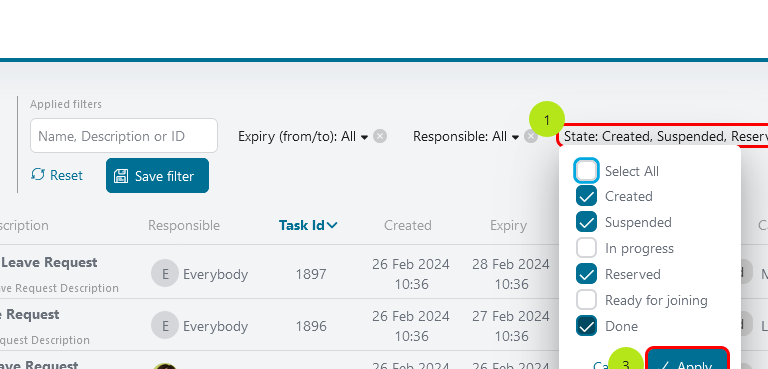Sort by the Responsible column header
768x369 pixels.
click(x=184, y=225)
